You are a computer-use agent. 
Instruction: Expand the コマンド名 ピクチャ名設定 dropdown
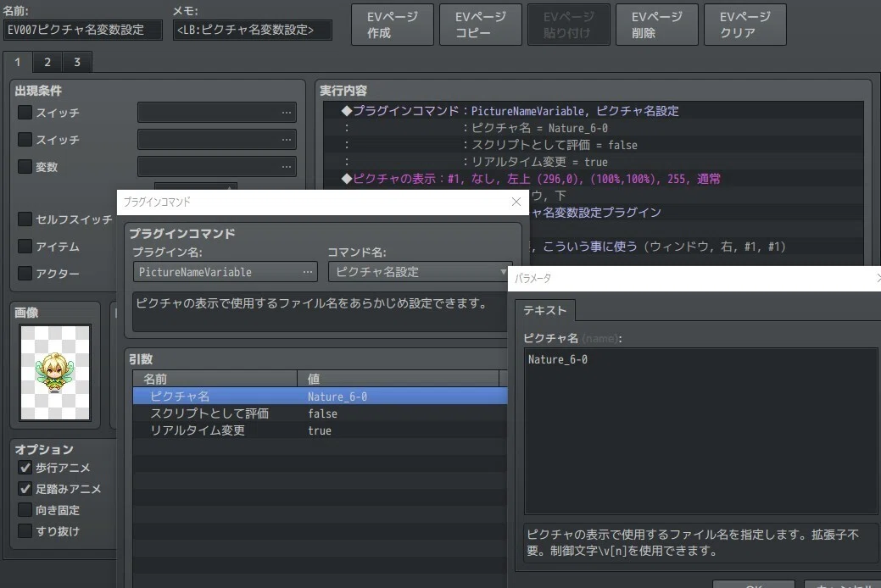[x=420, y=272]
